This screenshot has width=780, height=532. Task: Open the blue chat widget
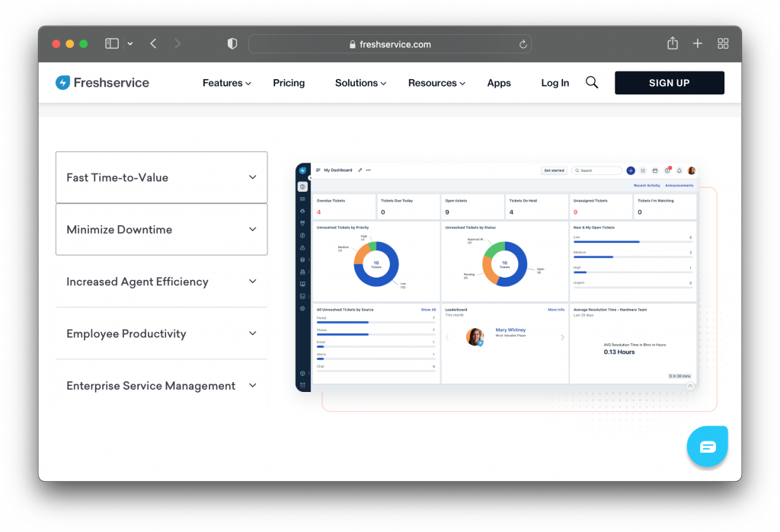point(708,447)
